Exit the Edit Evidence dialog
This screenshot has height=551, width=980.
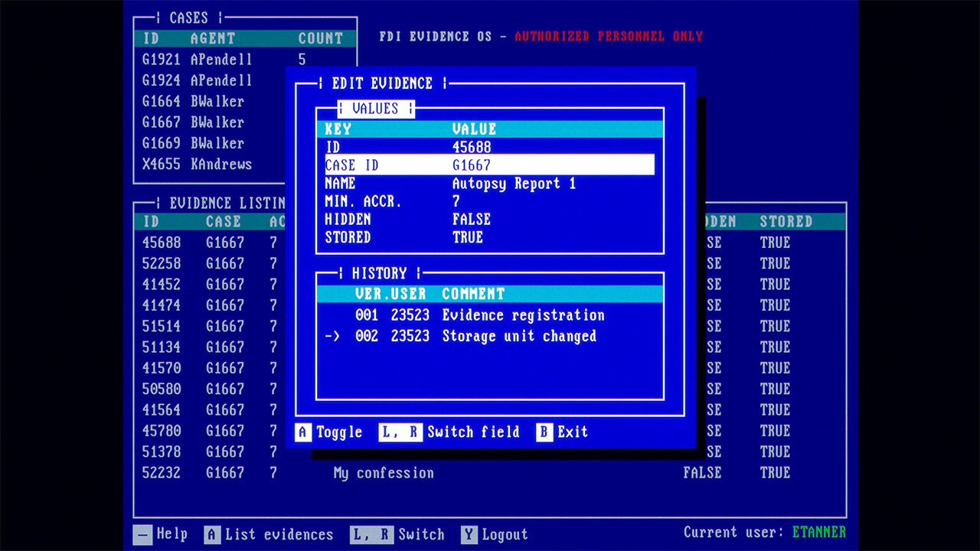(x=544, y=432)
